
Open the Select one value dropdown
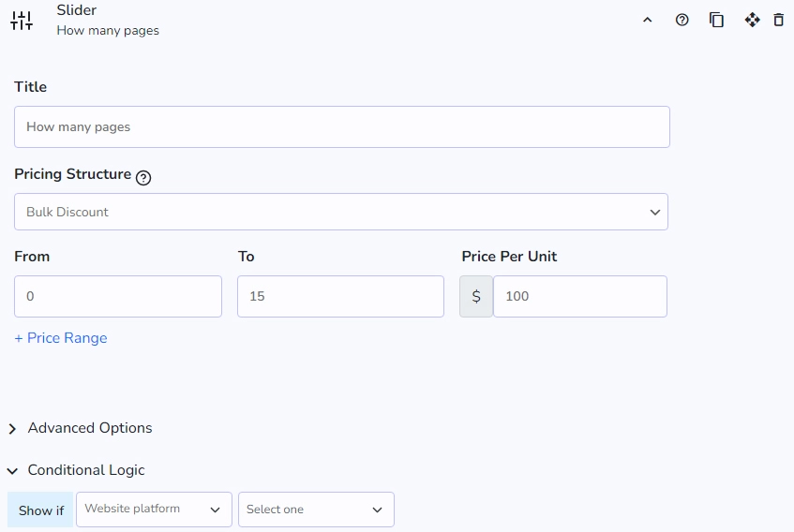click(316, 510)
